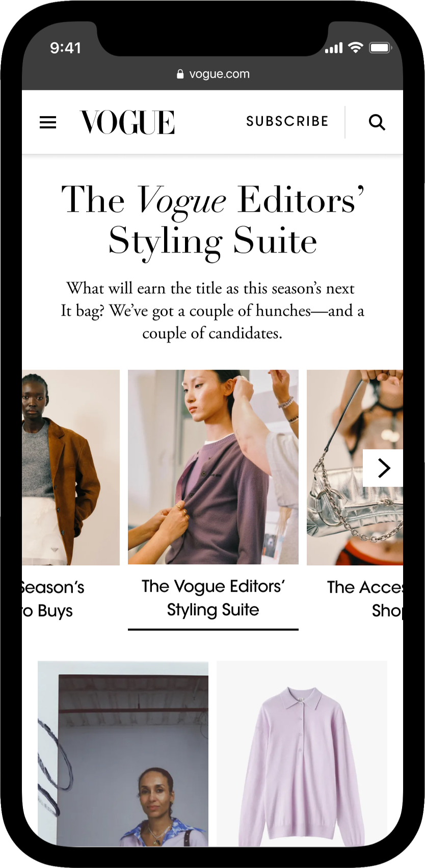
Task: Select The Vogue Editors' Styling Suite tab
Action: coord(213,598)
